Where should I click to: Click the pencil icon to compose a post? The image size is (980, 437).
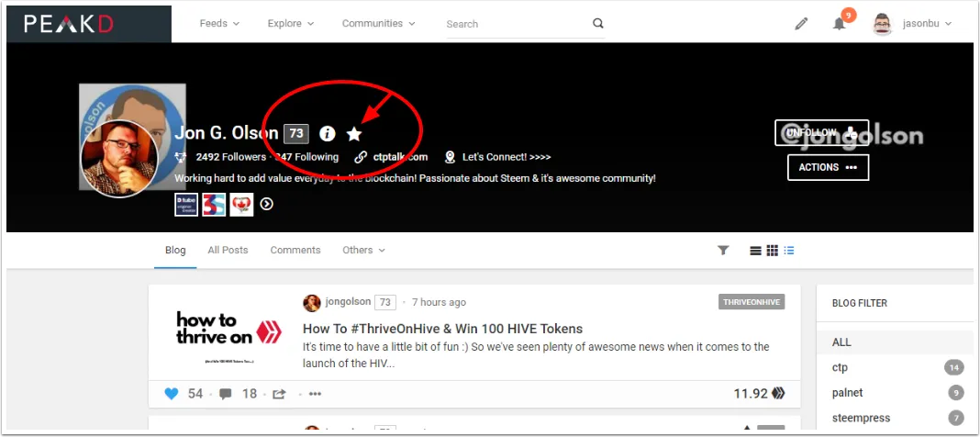801,24
